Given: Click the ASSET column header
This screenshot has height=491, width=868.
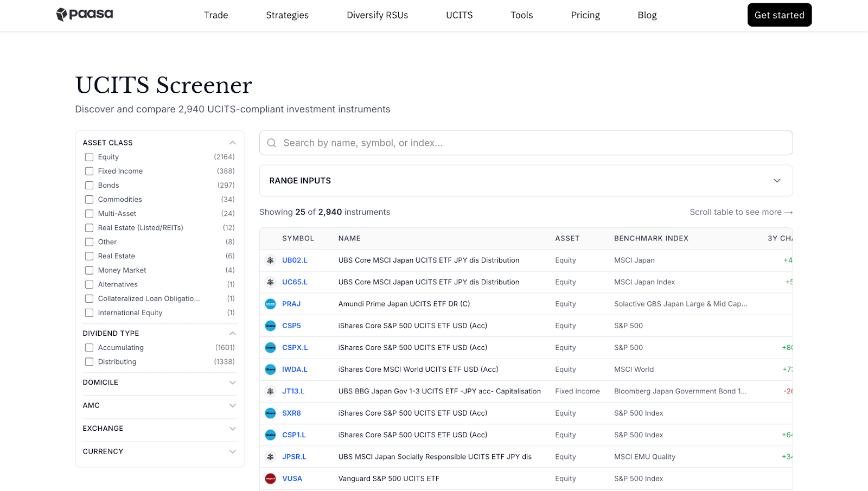Looking at the screenshot, I should pos(567,239).
